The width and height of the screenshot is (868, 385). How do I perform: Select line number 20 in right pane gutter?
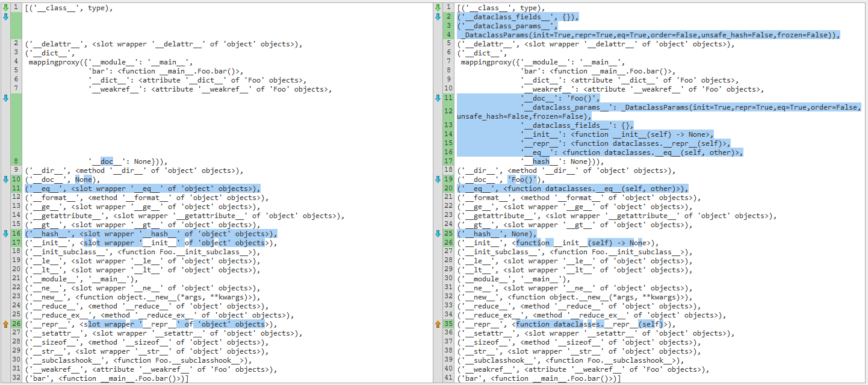[448, 189]
